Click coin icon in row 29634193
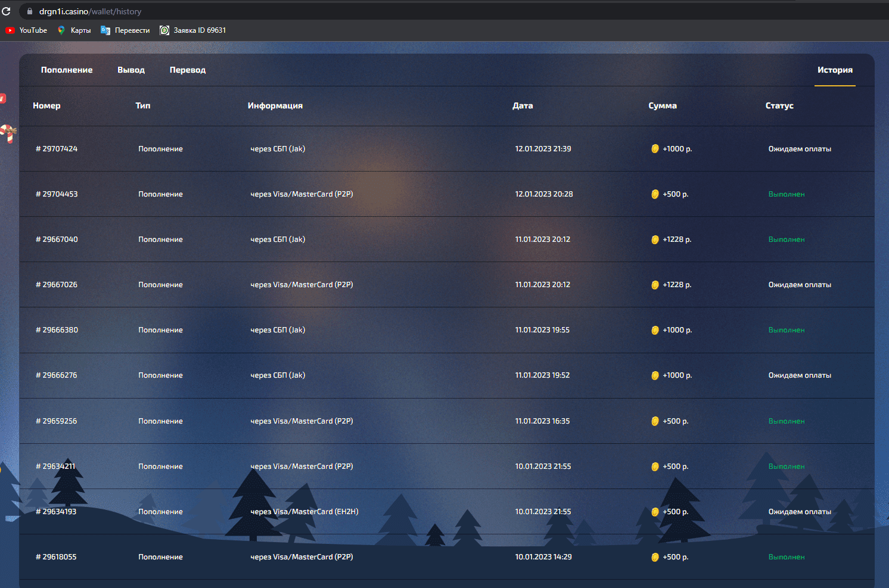 pos(655,512)
